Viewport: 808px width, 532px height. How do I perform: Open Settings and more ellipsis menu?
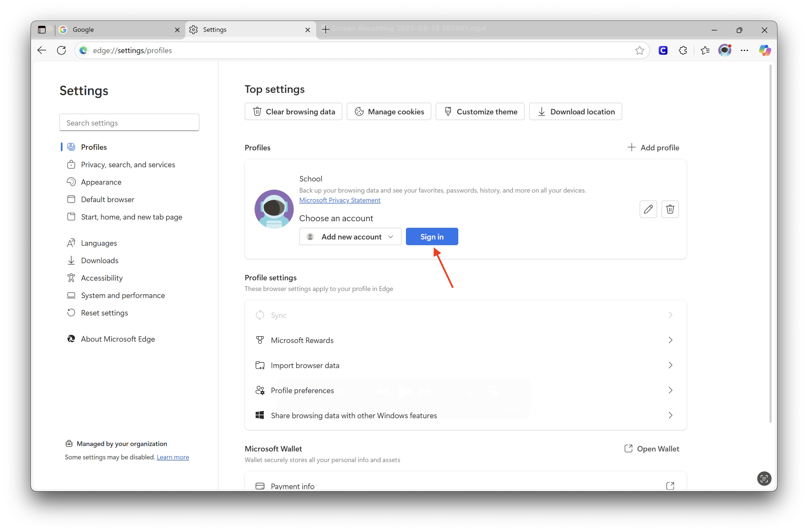744,50
